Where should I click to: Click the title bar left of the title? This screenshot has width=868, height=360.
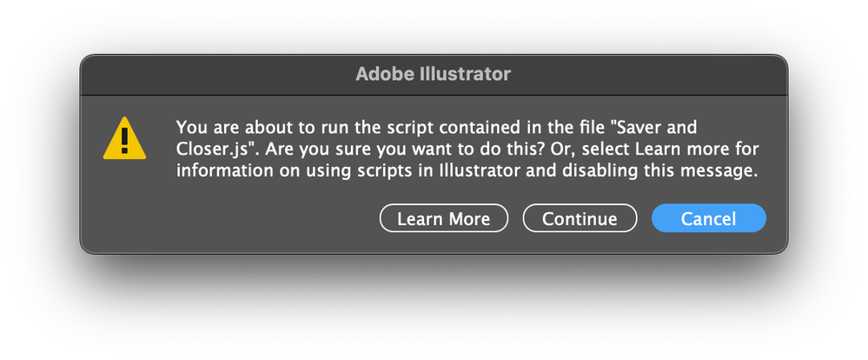(217, 75)
